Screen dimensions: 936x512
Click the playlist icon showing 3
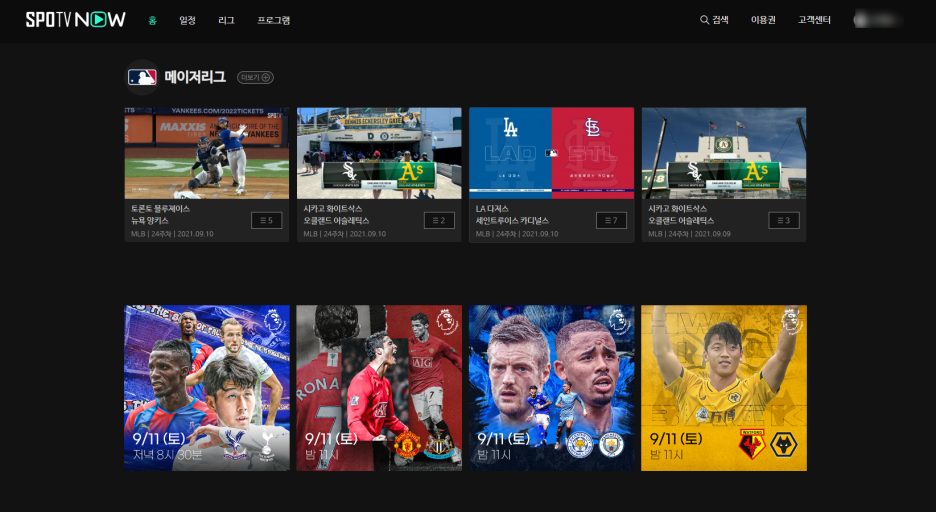coord(784,220)
